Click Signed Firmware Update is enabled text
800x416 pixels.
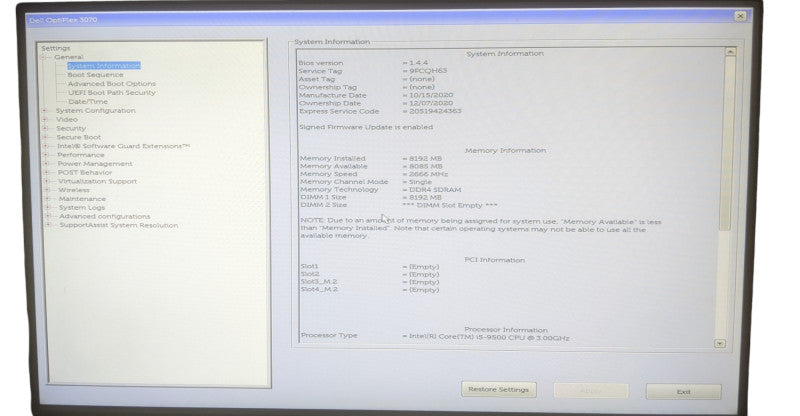pos(366,127)
